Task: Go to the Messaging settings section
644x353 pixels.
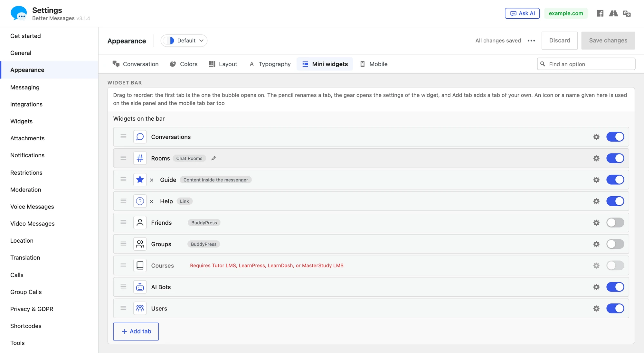Action: (25, 87)
